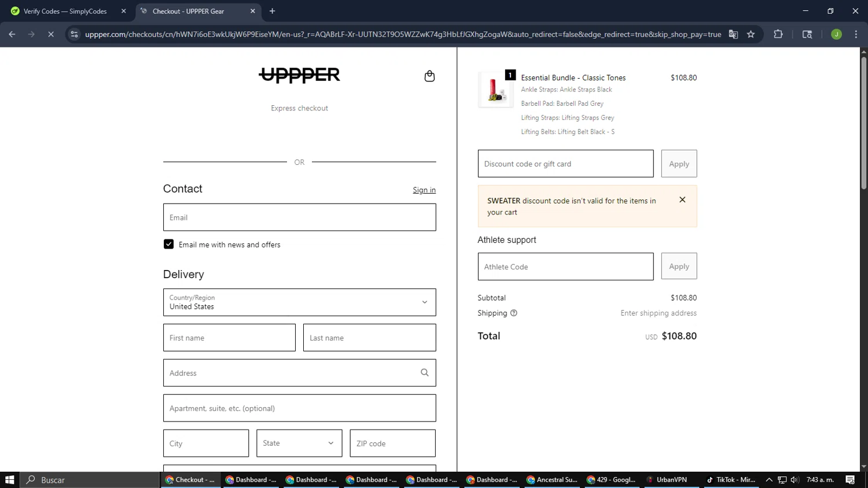Open the TikTok taskbar item
868x488 pixels.
tap(731, 480)
